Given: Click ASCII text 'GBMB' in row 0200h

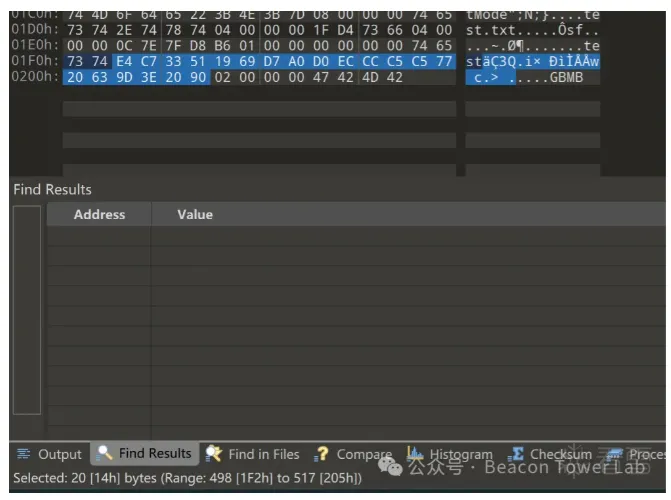Looking at the screenshot, I should coord(566,77).
